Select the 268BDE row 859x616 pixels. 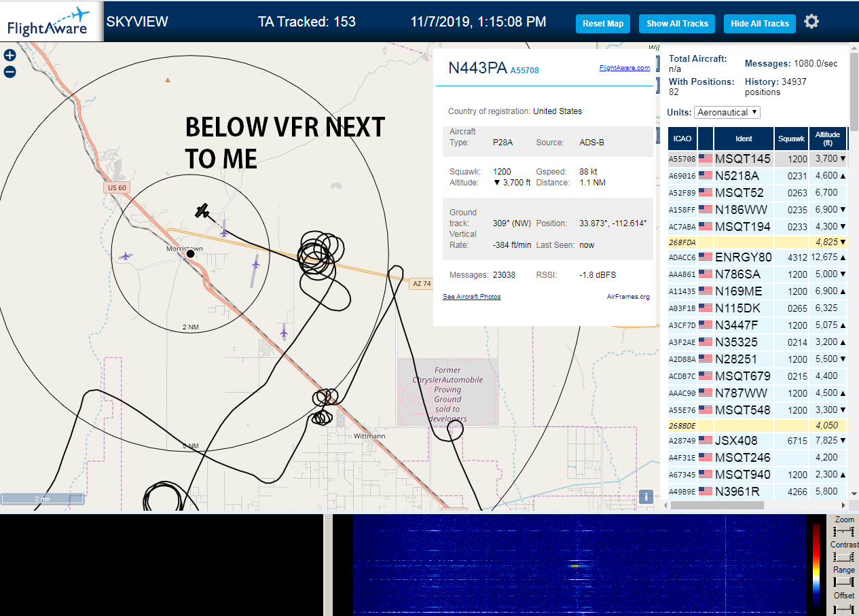(x=759, y=425)
